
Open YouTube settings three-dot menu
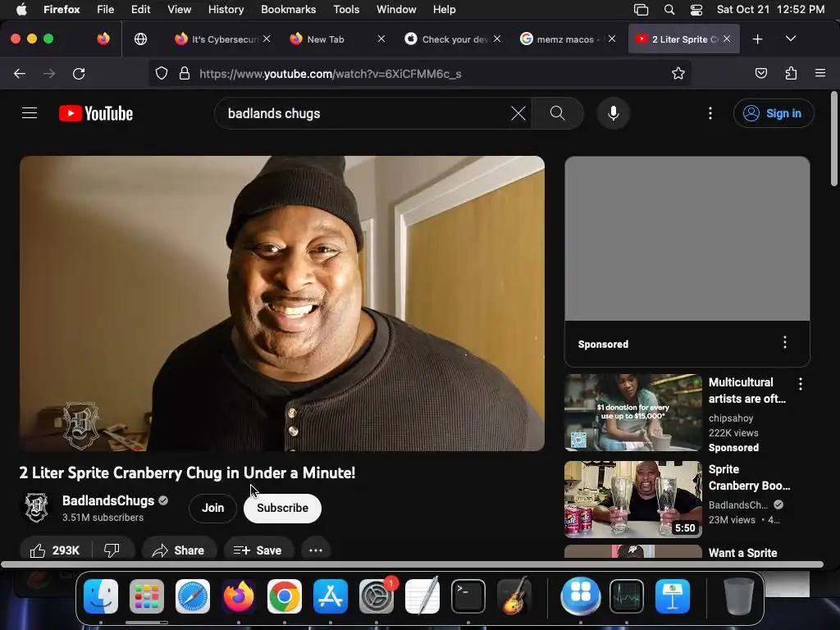pyautogui.click(x=710, y=113)
